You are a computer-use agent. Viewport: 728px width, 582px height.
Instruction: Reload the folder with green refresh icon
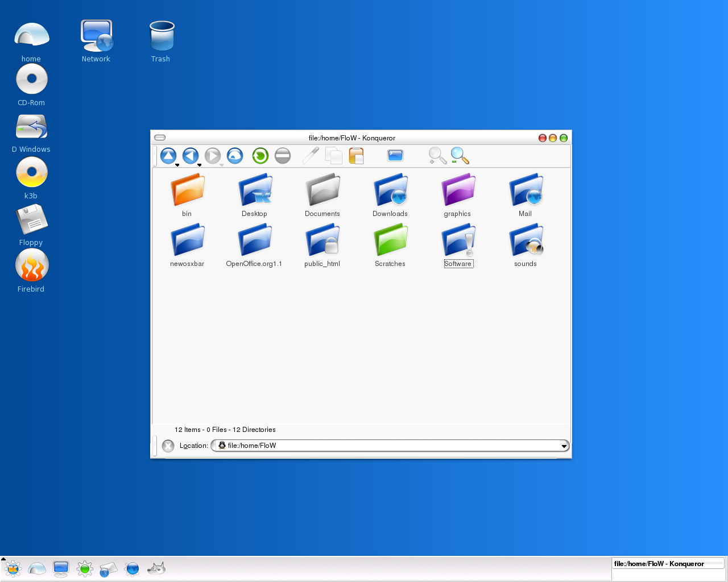[x=260, y=155]
